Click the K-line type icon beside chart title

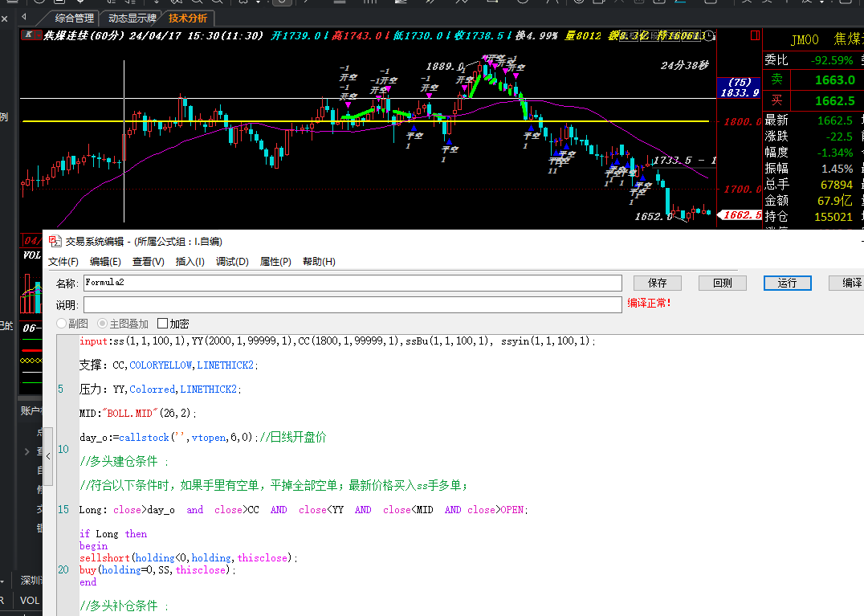coord(27,35)
